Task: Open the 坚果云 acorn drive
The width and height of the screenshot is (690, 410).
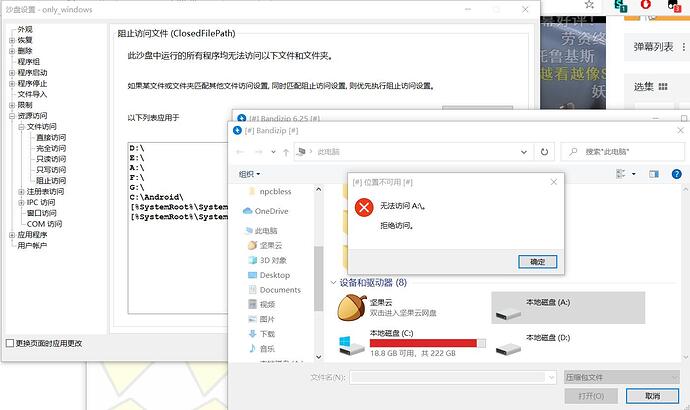Action: point(352,308)
